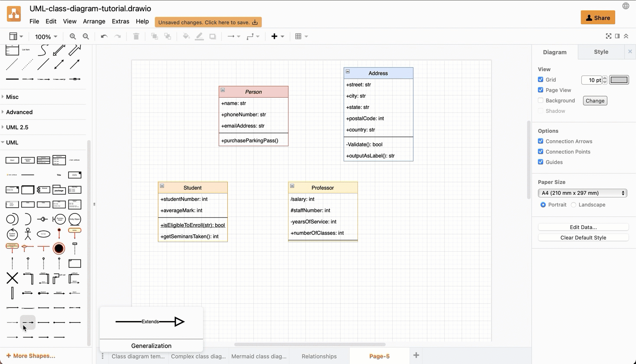Select the UML Actor shape

[x=27, y=234]
